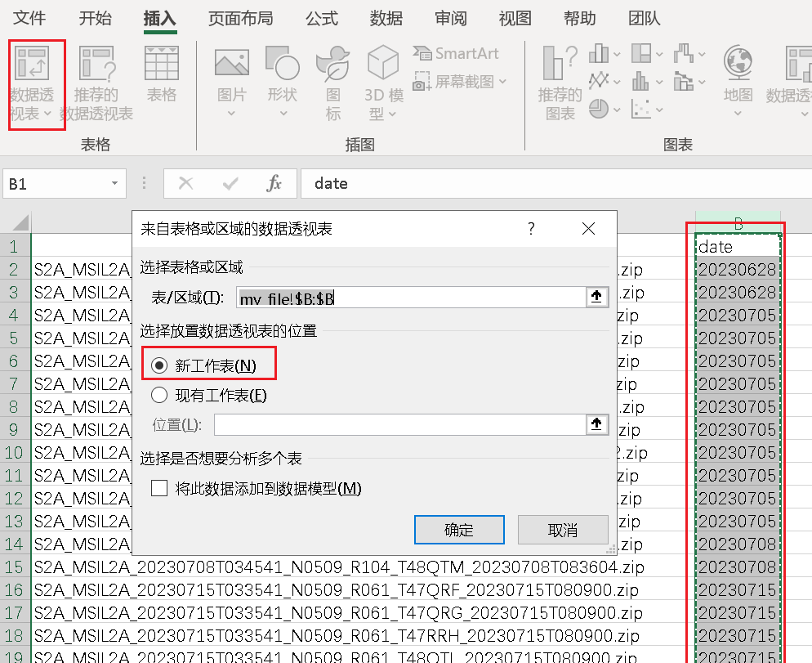Click date cell in row 14 (20230708)
Image resolution: width=812 pixels, height=663 pixels.
(x=738, y=544)
